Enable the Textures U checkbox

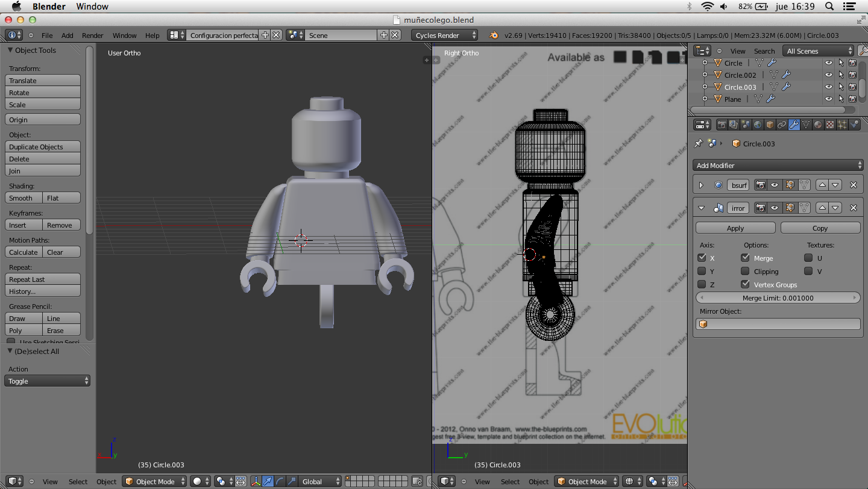click(808, 258)
